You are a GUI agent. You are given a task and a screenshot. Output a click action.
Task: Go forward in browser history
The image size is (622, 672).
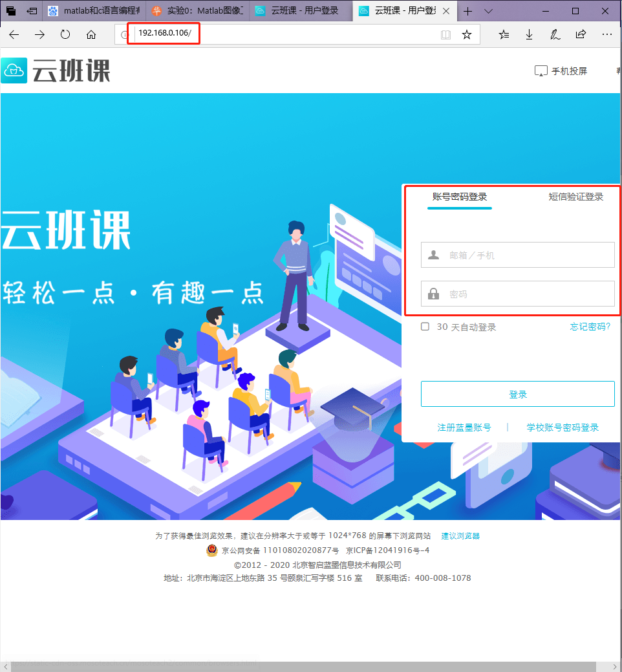coord(40,35)
